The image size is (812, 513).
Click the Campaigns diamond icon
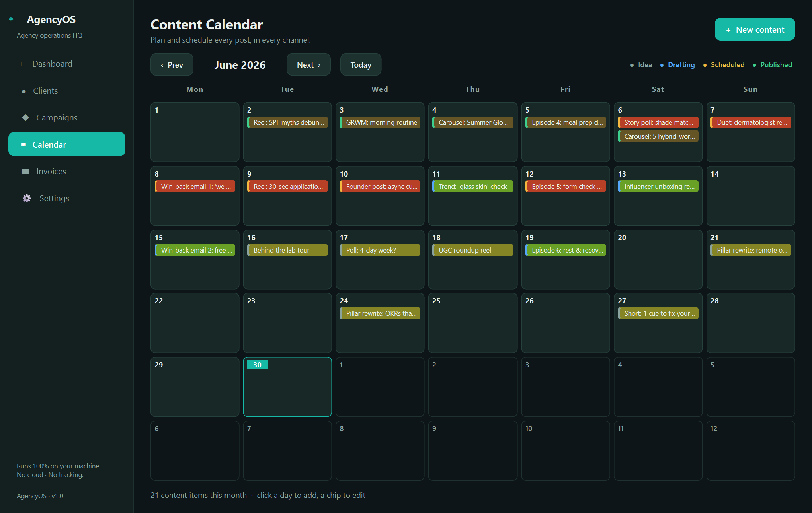tap(25, 117)
